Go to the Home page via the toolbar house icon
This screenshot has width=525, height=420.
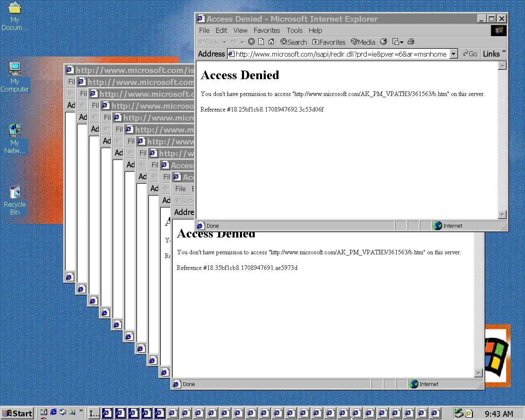click(x=271, y=42)
